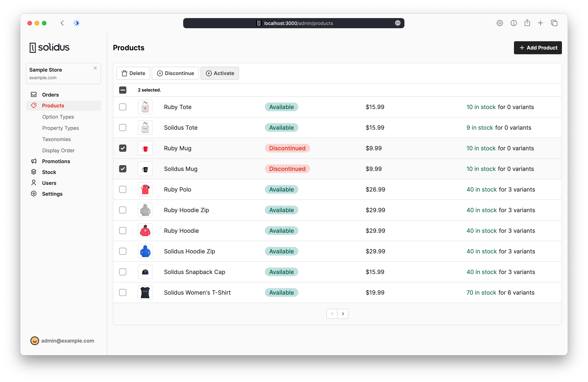Go to next page with right chevron

click(x=343, y=314)
